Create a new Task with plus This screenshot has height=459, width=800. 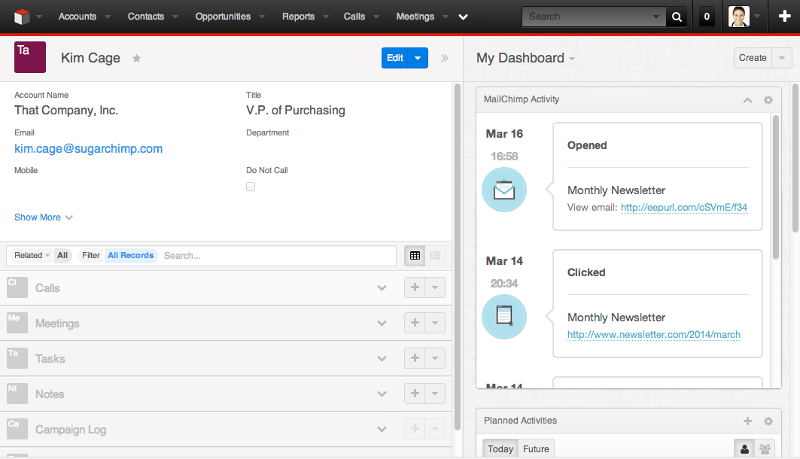[x=415, y=358]
